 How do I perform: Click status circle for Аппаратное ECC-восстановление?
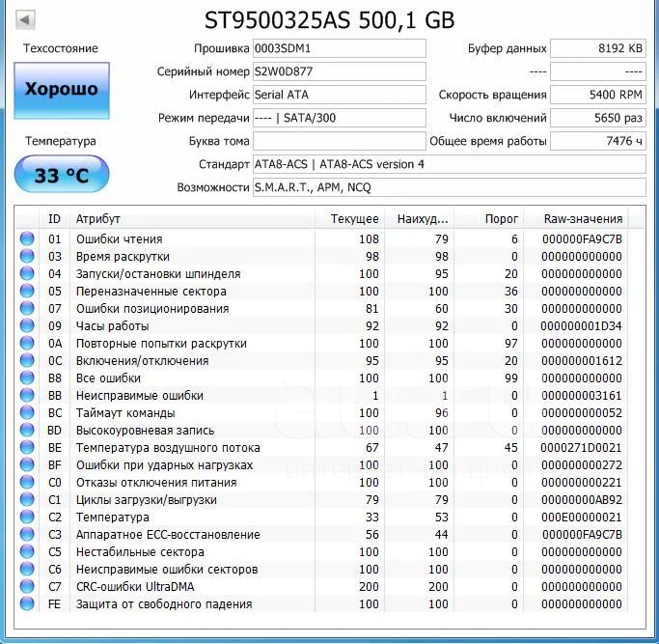point(27,534)
